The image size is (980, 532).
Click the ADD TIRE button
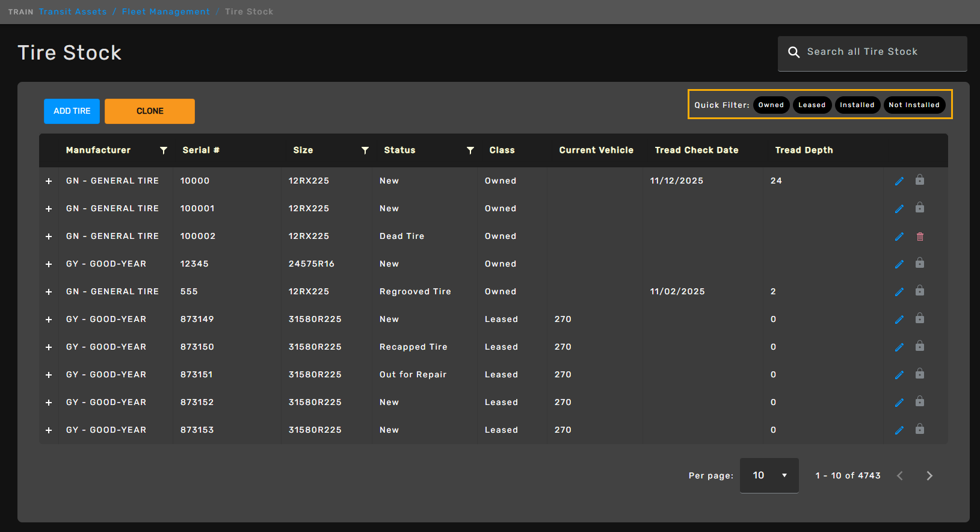pos(72,111)
